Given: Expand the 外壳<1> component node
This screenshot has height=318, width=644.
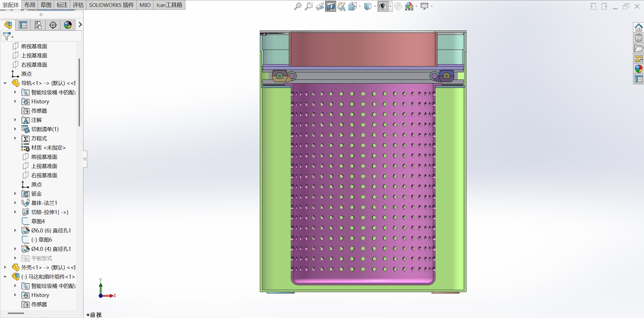Looking at the screenshot, I should [5, 267].
